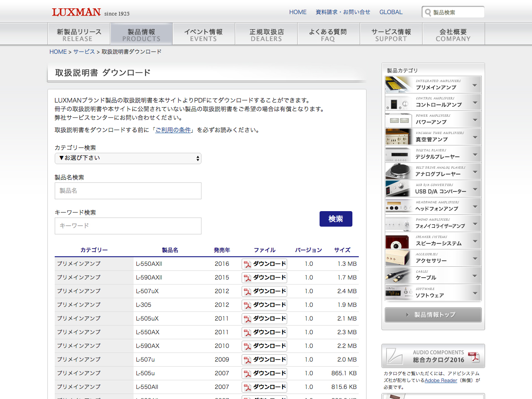Image resolution: width=532 pixels, height=399 pixels.
Task: Download the L-507uX manual PDF
Action: 264,291
